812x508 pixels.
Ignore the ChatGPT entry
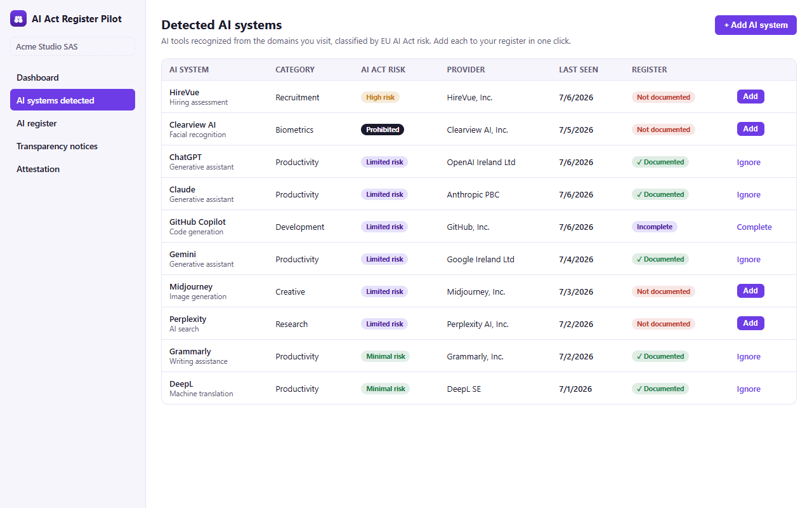pyautogui.click(x=749, y=162)
